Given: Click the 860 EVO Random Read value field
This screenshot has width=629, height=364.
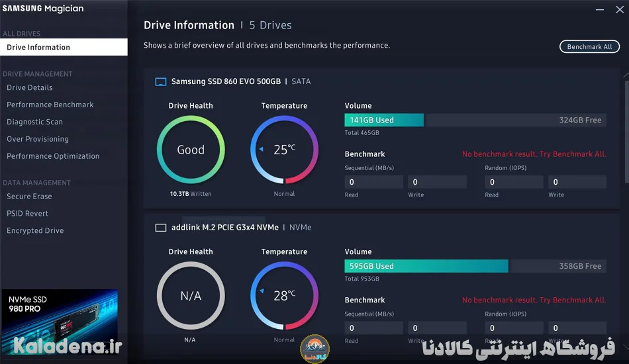Looking at the screenshot, I should tap(514, 182).
